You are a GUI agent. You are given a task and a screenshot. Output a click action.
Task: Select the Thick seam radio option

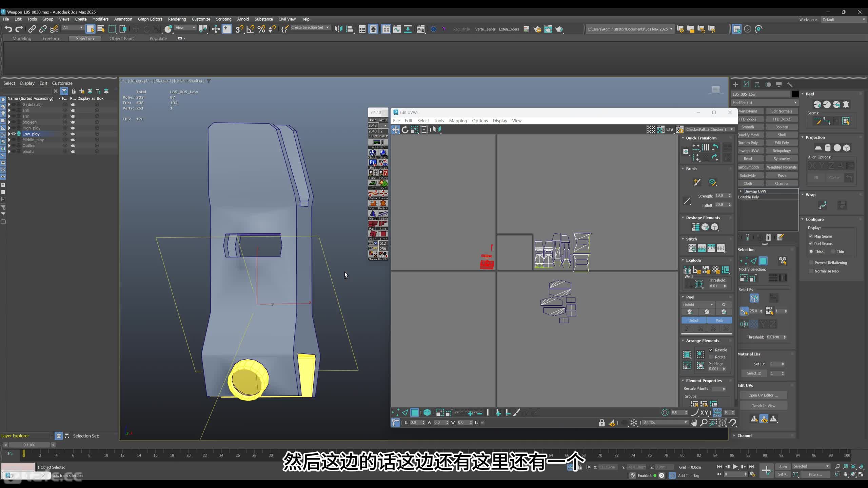click(x=811, y=251)
